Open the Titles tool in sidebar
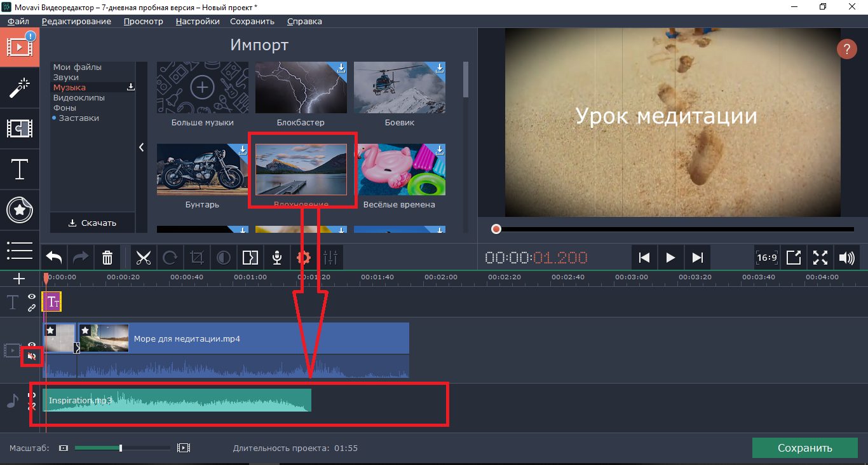 (20, 169)
